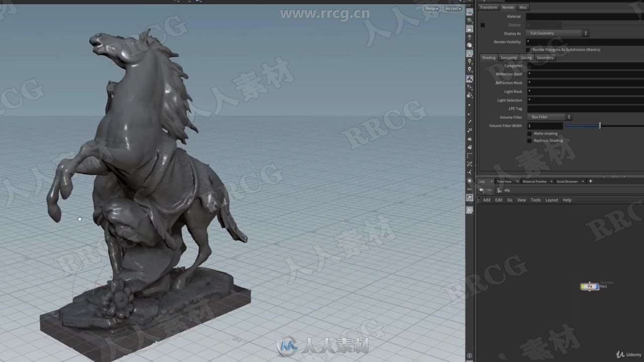Click the Volume Filter Width value field
The width and height of the screenshot is (644, 362).
point(545,126)
